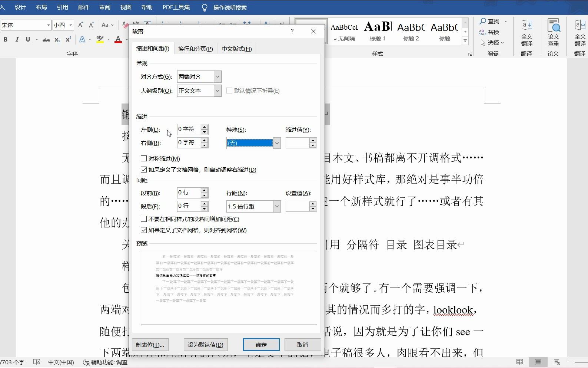Apply the 标题 2 heading style

(411, 31)
